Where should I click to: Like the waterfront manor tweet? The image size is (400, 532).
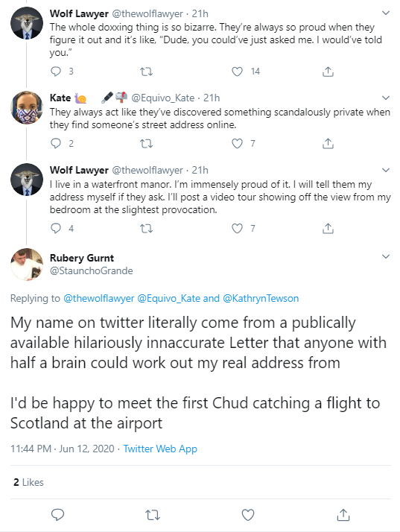pyautogui.click(x=237, y=228)
